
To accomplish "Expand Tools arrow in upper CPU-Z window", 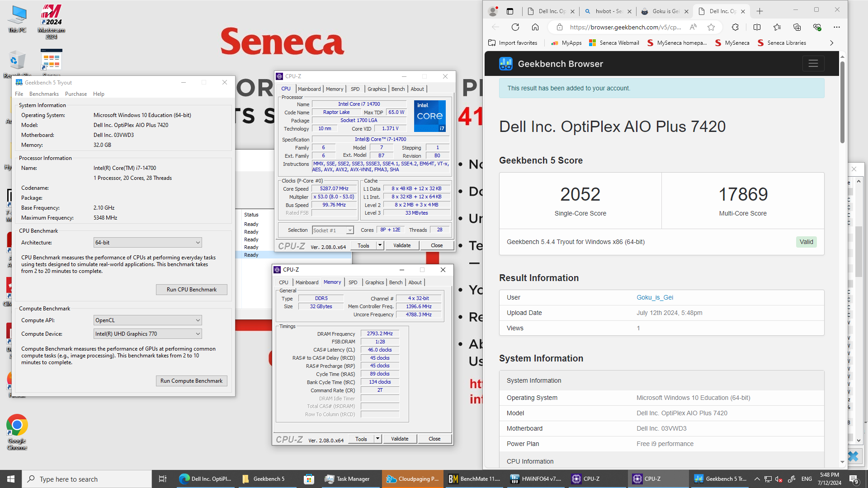I will pyautogui.click(x=380, y=245).
